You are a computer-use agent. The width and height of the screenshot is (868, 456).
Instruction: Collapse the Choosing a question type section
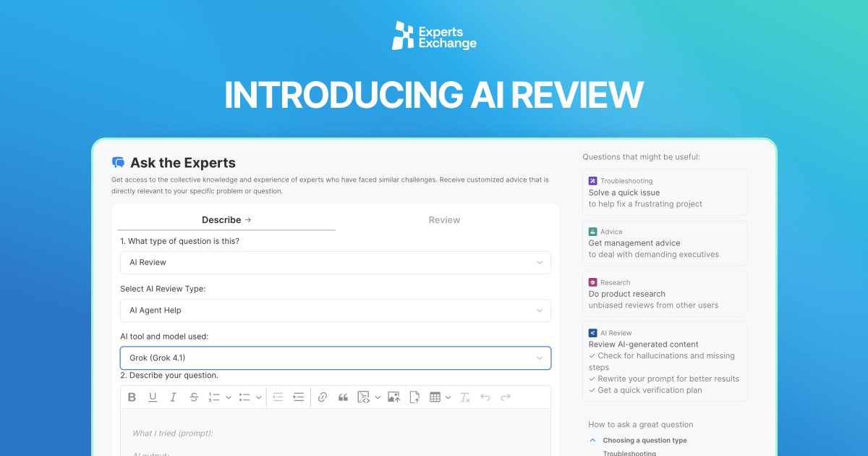pyautogui.click(x=593, y=440)
